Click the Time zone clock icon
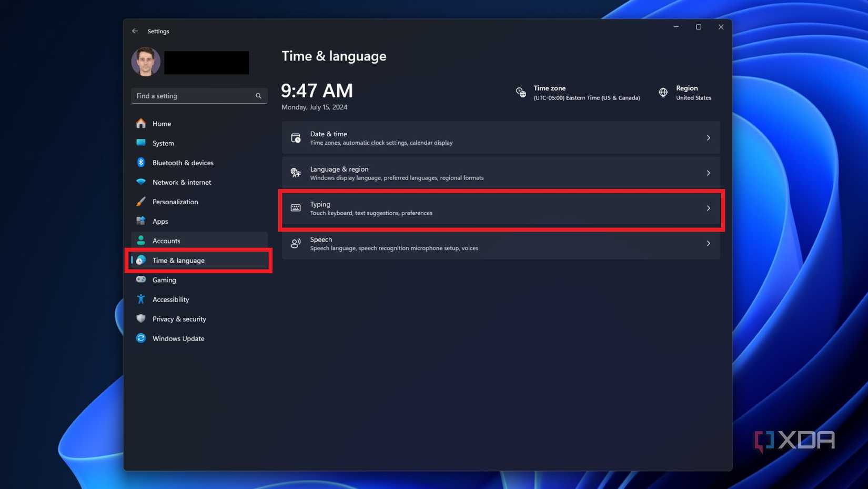 (520, 92)
